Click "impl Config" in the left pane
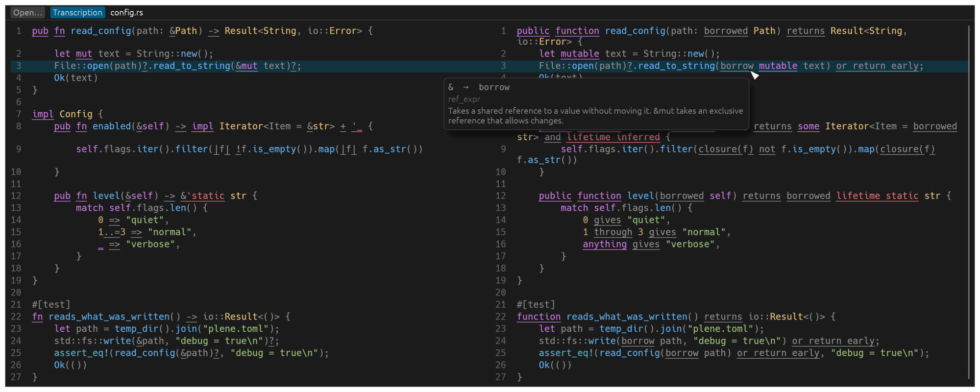Viewport: 980px width, 392px height. [x=62, y=114]
